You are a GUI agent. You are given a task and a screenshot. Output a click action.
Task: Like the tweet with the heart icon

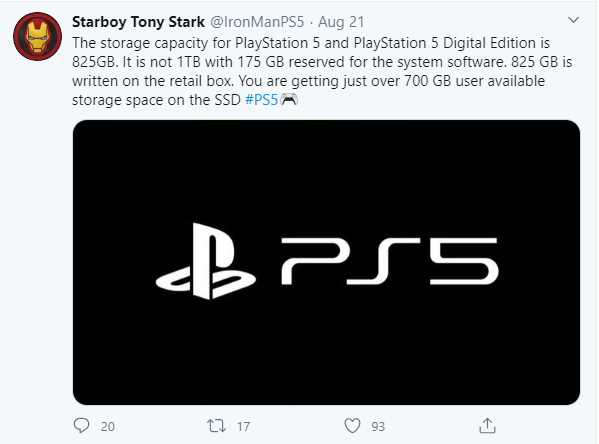pyautogui.click(x=352, y=426)
